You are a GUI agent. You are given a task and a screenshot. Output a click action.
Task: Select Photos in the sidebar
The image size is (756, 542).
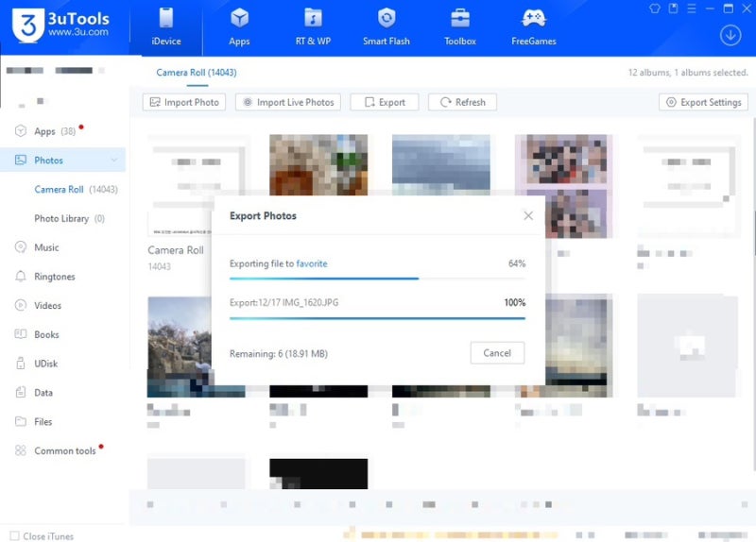(62, 160)
